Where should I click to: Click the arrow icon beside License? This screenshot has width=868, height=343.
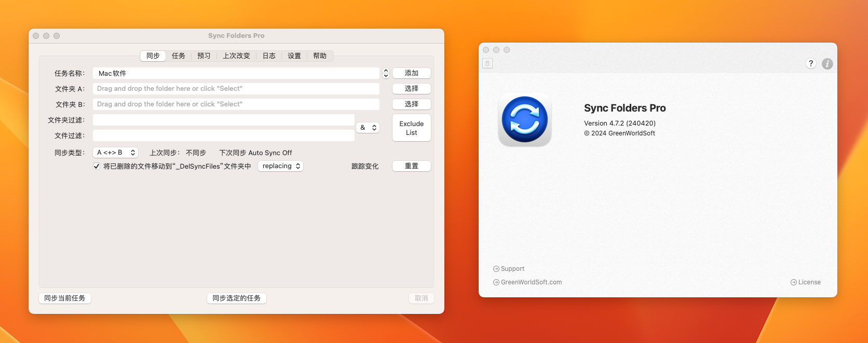[x=794, y=282]
